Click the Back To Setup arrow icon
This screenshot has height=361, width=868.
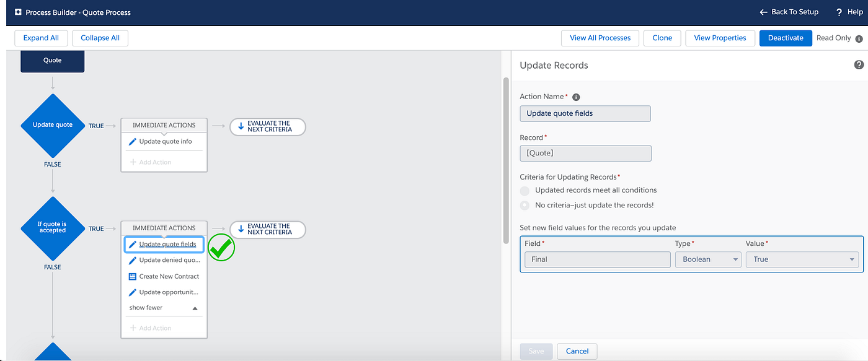763,12
